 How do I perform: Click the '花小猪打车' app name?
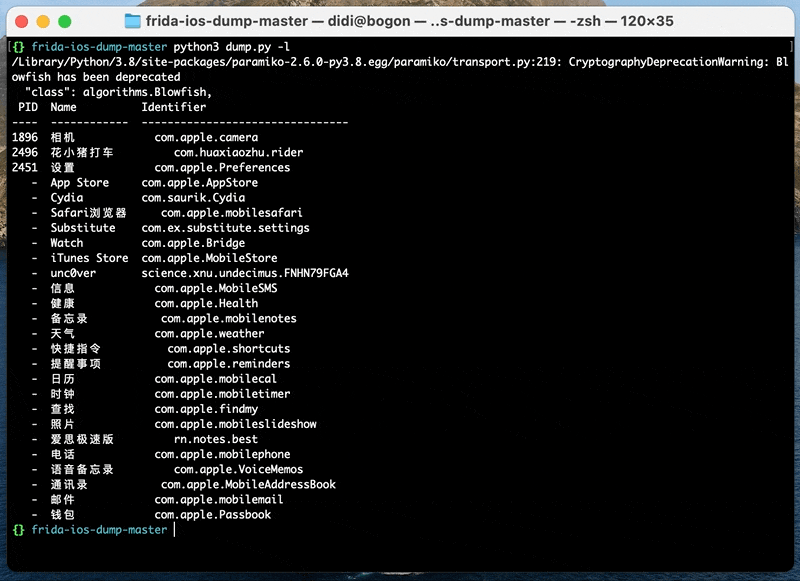82,153
